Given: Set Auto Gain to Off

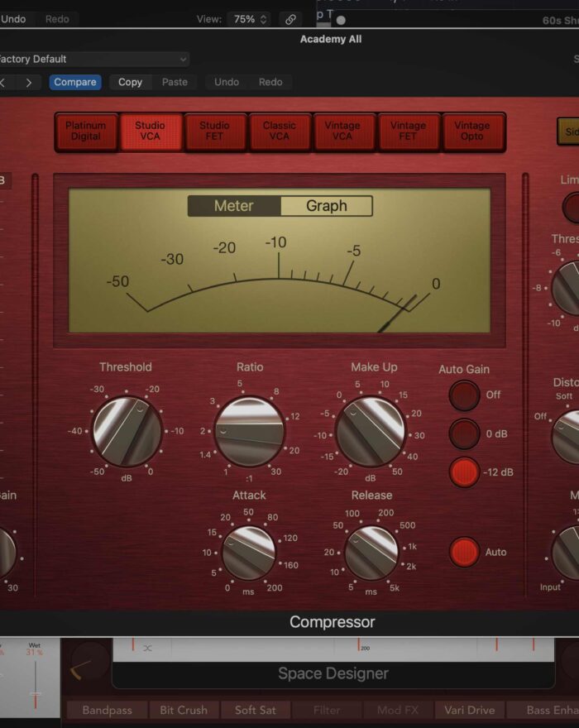Looking at the screenshot, I should [x=464, y=395].
